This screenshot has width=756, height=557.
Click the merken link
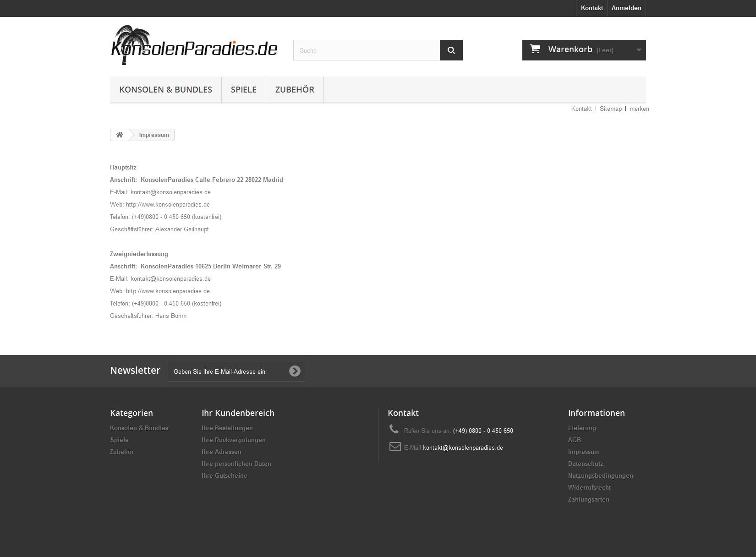point(639,109)
